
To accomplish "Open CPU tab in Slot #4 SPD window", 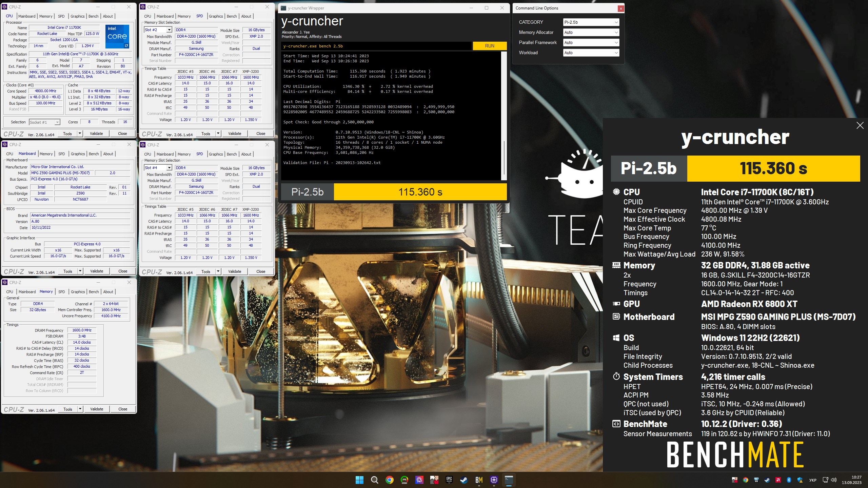I will coord(147,154).
